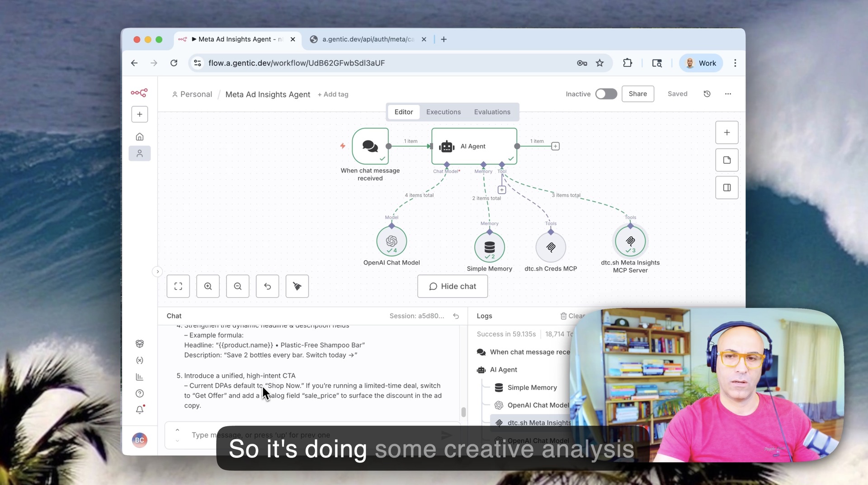The width and height of the screenshot is (868, 485).
Task: Click the reset chat session icon
Action: [456, 316]
